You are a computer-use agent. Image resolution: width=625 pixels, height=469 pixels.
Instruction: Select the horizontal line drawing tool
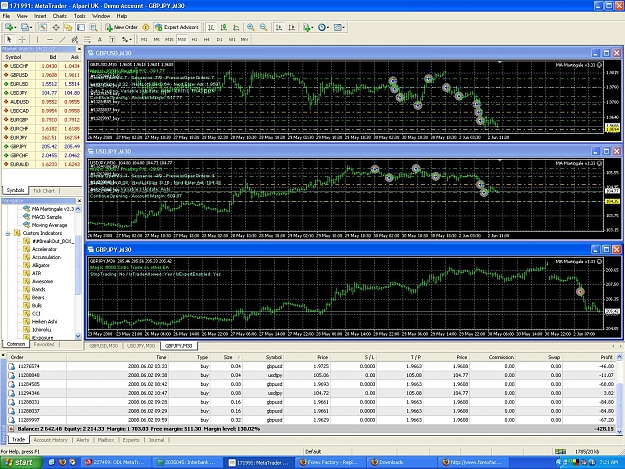tap(50, 39)
